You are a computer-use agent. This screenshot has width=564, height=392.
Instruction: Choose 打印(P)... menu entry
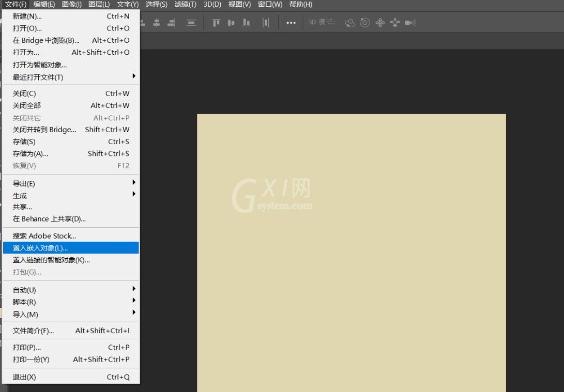pos(71,348)
